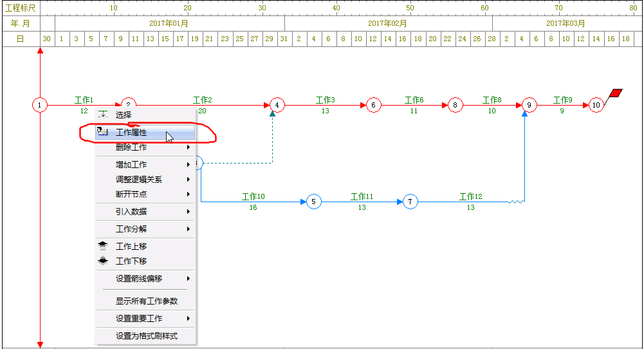Open 设置重要工作 submenu
This screenshot has height=349, width=644.
tap(145, 319)
